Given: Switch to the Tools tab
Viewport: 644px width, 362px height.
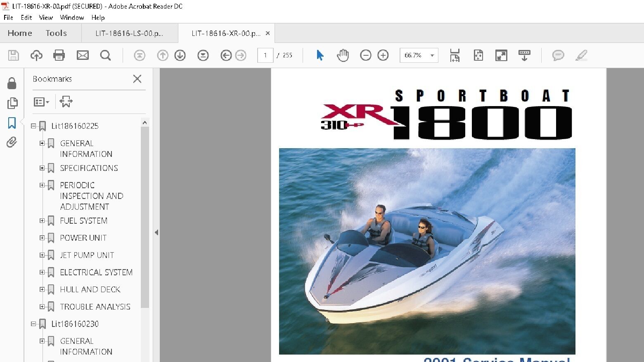Looking at the screenshot, I should (x=56, y=33).
